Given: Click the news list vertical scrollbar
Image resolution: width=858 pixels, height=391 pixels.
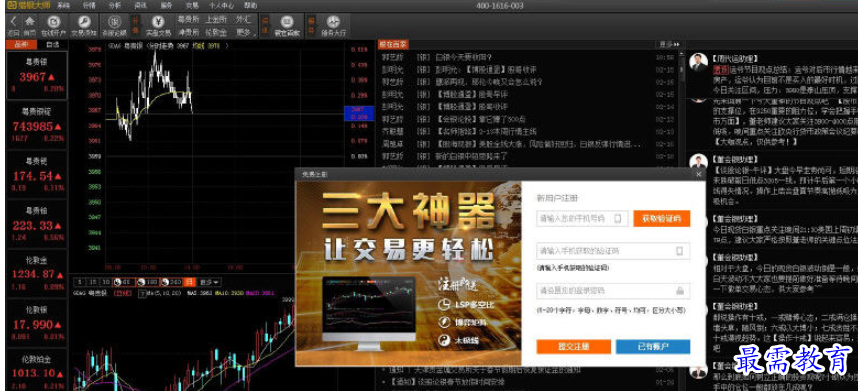Looking at the screenshot, I should click(681, 109).
